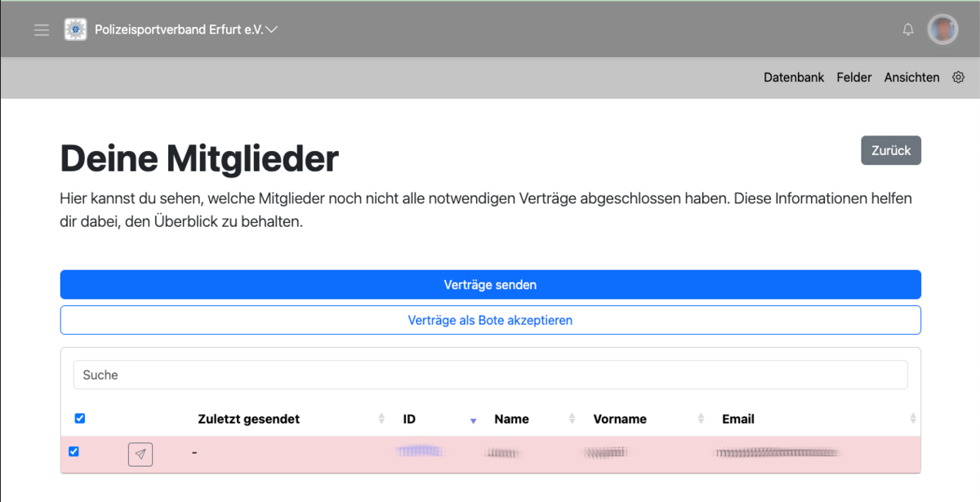Image resolution: width=980 pixels, height=502 pixels.
Task: Toggle the select-all checkbox in table header
Action: [80, 419]
